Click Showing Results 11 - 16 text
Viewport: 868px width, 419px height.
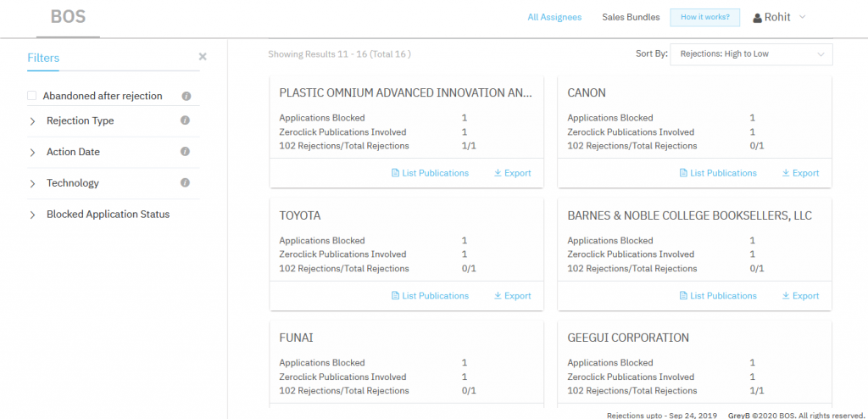[x=339, y=54]
